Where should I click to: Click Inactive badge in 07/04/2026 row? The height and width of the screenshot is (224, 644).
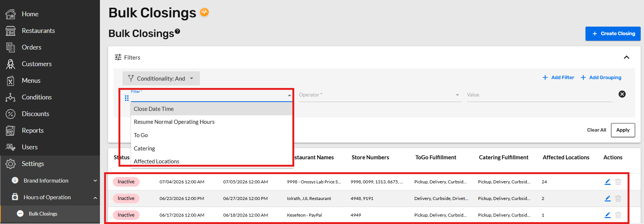tap(126, 182)
